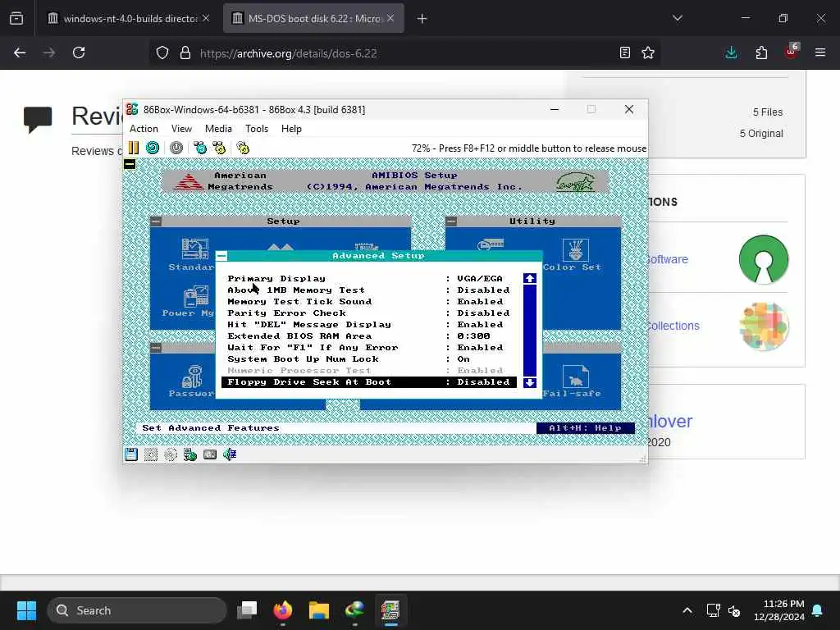The height and width of the screenshot is (630, 840).
Task: Show hidden system tray icons chevron
Action: tap(687, 610)
